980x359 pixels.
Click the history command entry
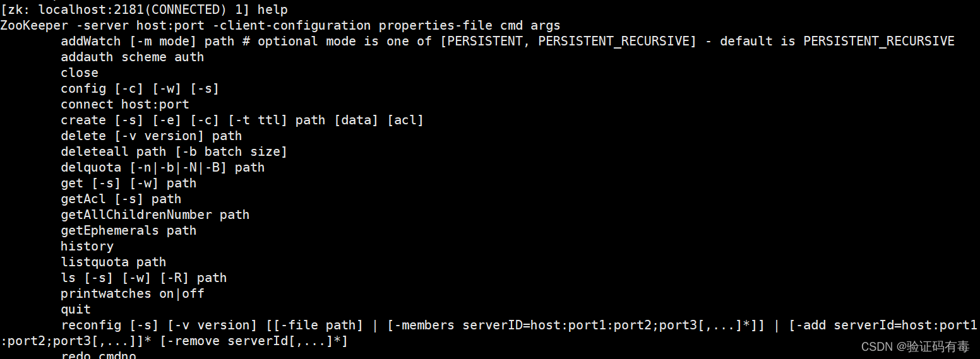click(x=87, y=246)
